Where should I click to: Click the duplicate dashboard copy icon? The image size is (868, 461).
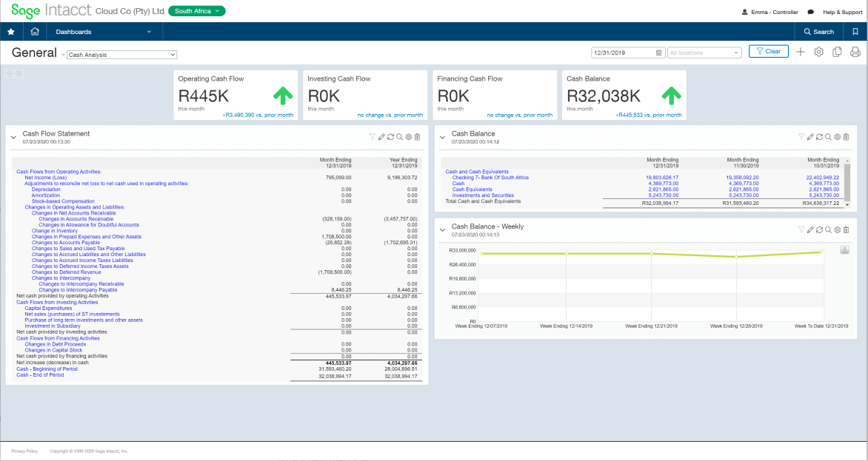[x=837, y=52]
